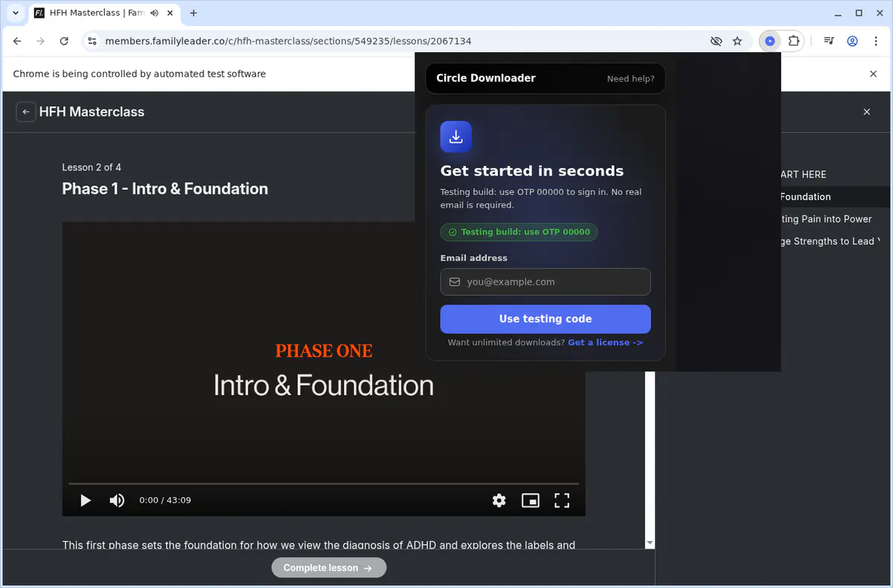
Task: Click the Lesson 2 of 4 label
Action: pos(92,167)
